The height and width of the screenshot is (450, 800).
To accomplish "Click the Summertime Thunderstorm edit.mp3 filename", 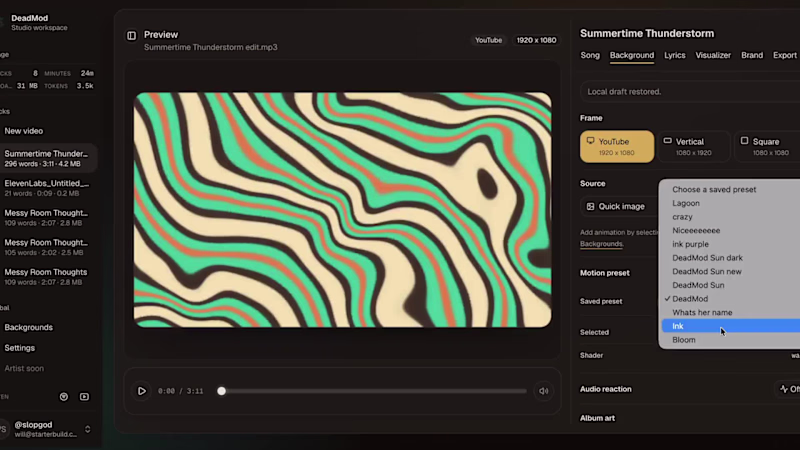I will tap(211, 47).
